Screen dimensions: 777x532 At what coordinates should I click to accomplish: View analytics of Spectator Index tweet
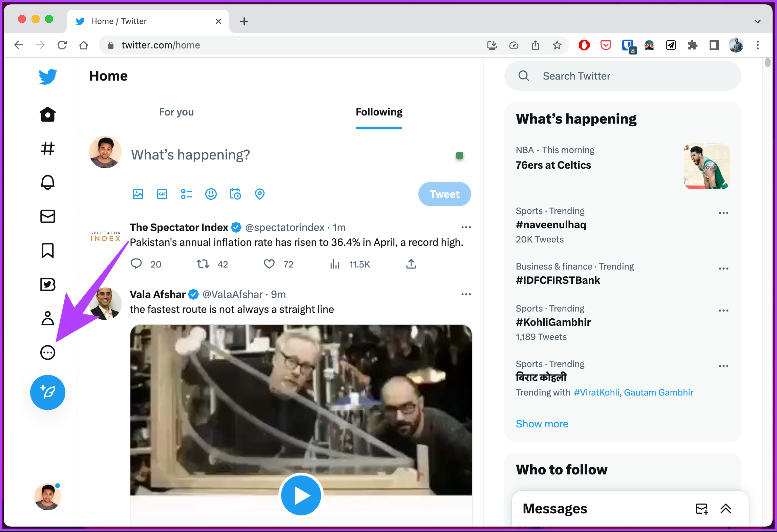pos(335,264)
